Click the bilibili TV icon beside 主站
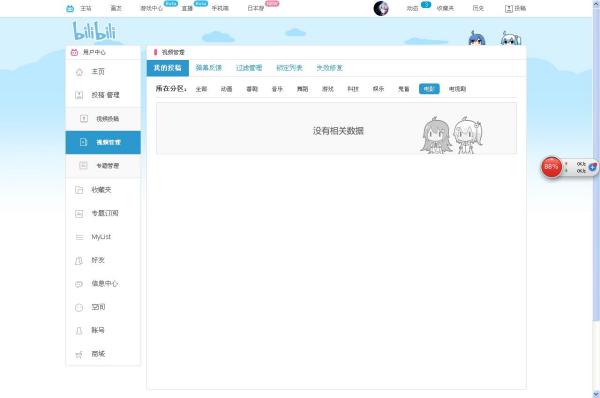Screen dimensions: 600x398 coord(70,8)
